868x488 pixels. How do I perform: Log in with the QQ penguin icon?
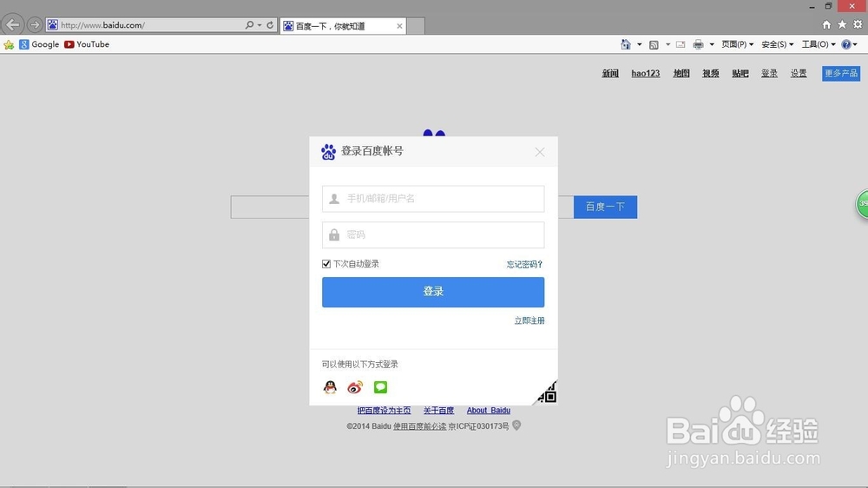(x=330, y=387)
